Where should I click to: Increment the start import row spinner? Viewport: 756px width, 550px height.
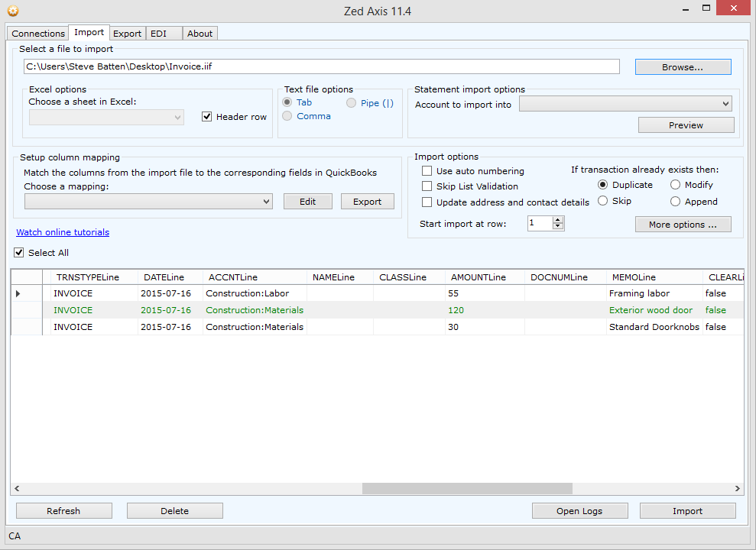[558, 220]
